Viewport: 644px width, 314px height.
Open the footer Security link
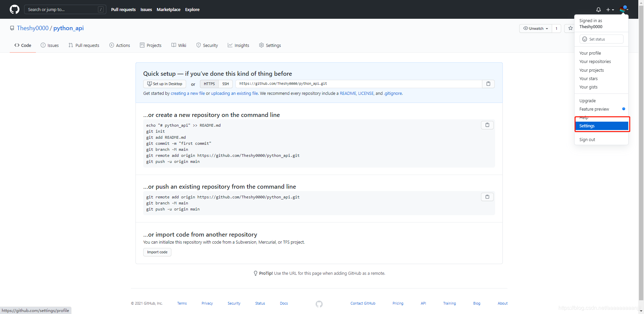234,303
